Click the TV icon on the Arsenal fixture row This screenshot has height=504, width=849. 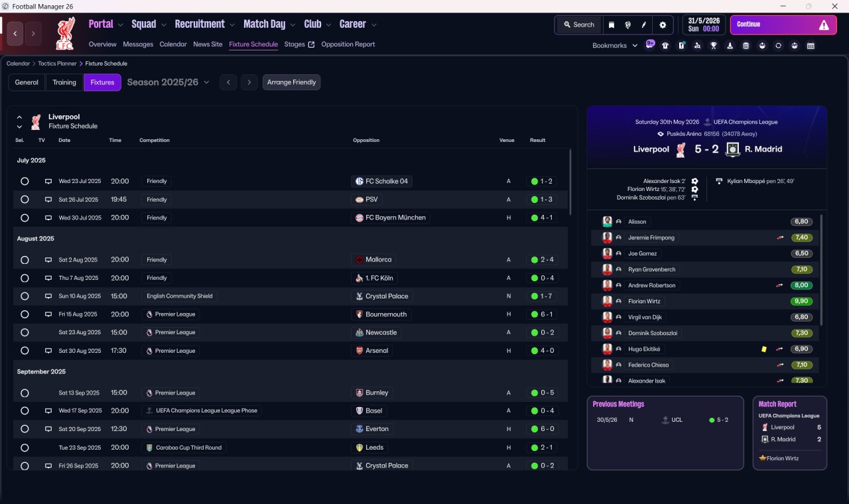tap(48, 351)
